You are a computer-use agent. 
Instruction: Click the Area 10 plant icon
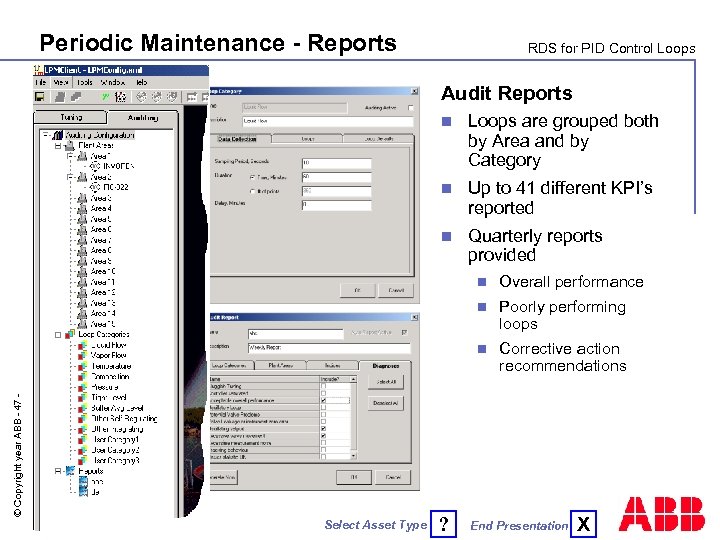(82, 271)
